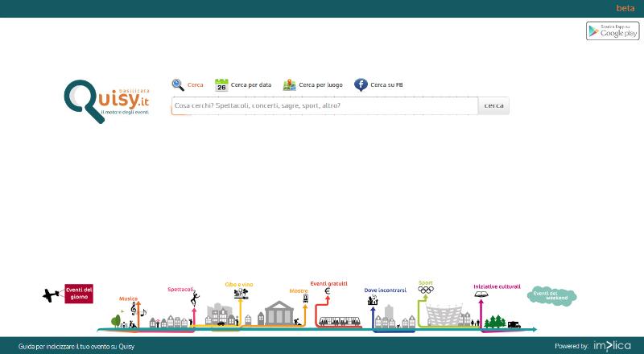Click the euro symbol icon
644x354 pixels.
[328, 291]
